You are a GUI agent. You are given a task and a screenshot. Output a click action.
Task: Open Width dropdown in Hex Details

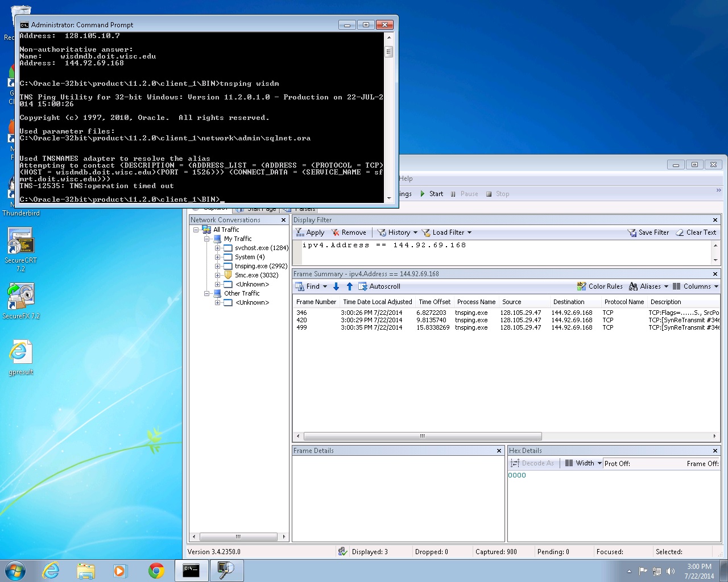point(584,463)
